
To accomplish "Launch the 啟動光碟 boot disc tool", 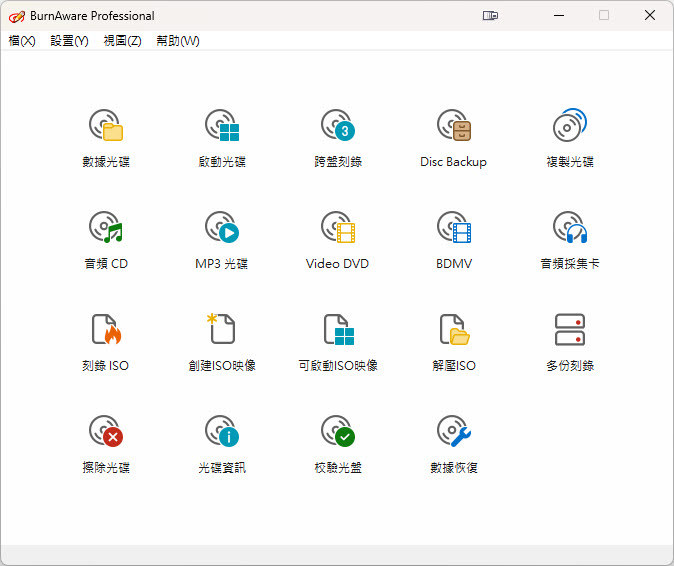I will [x=222, y=127].
